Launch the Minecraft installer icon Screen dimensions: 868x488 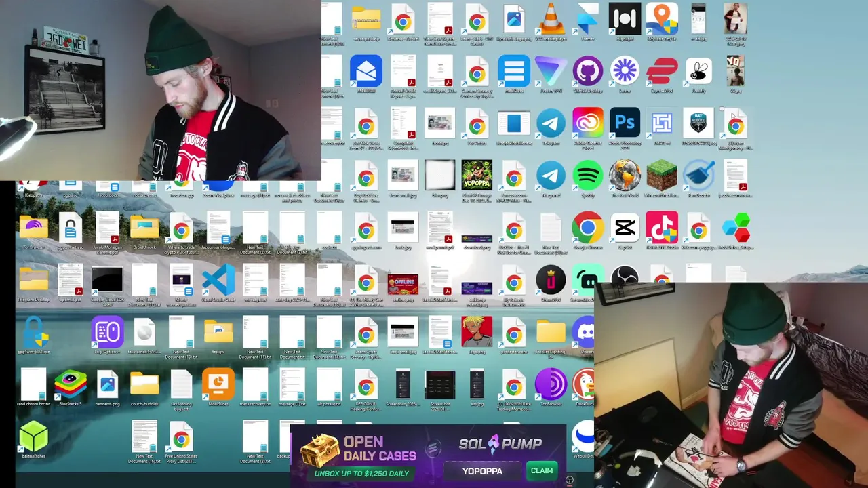coord(662,176)
